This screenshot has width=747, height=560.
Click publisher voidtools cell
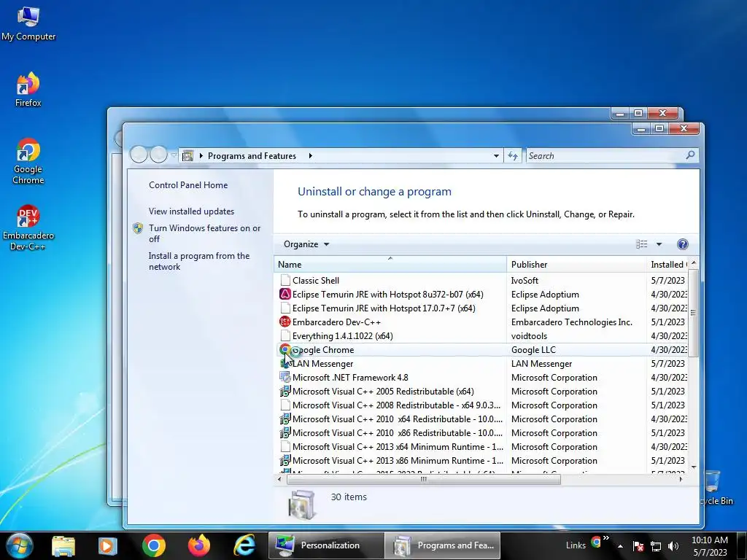point(529,335)
